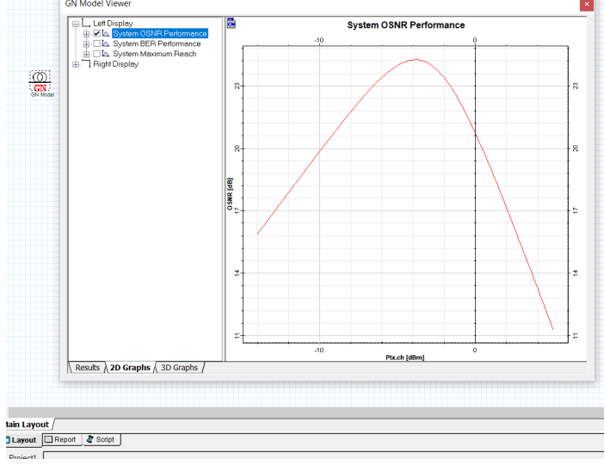Select System BER Performance tree item
The image size is (605, 470).
[x=157, y=44]
